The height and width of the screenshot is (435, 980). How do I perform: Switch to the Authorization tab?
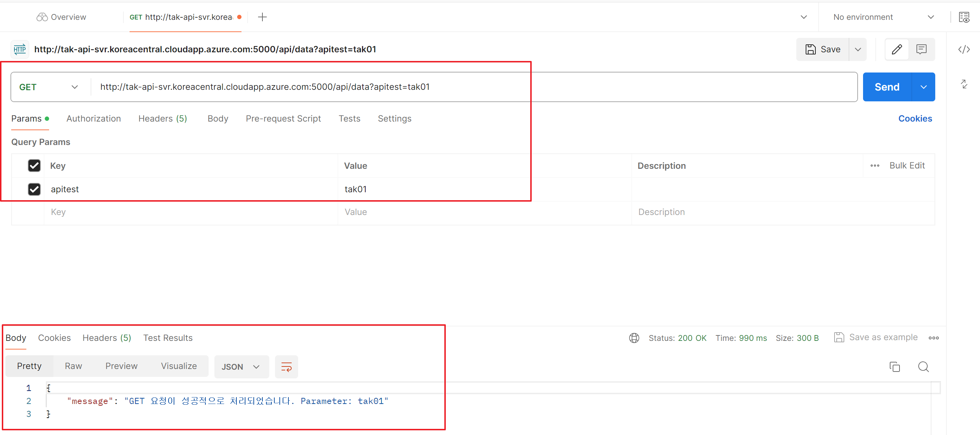coord(93,119)
